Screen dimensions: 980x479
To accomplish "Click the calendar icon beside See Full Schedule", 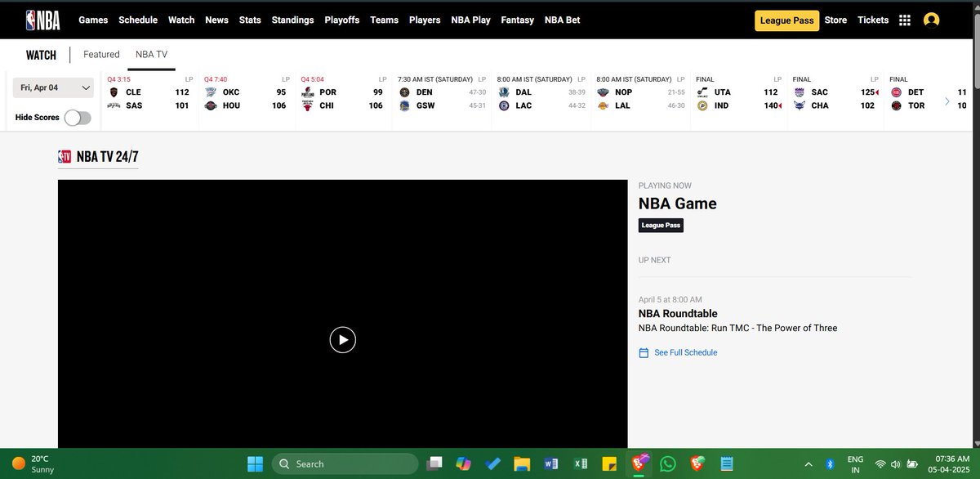I will pos(644,353).
